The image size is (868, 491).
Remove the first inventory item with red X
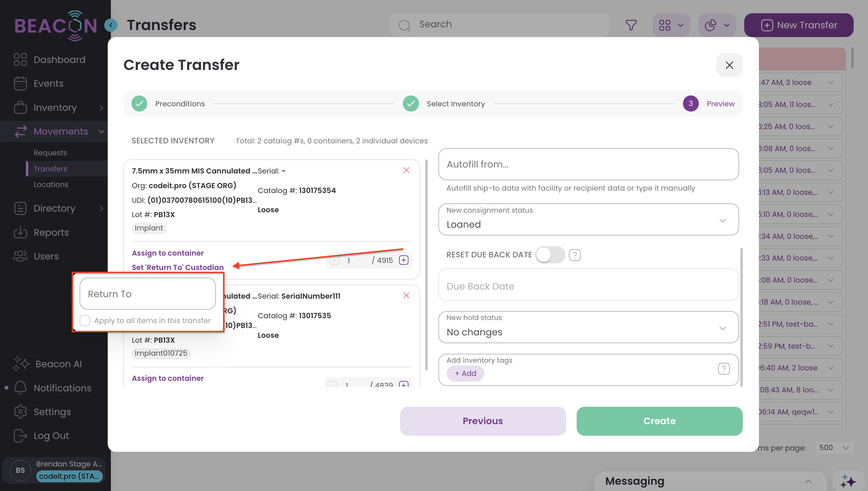[x=406, y=170]
